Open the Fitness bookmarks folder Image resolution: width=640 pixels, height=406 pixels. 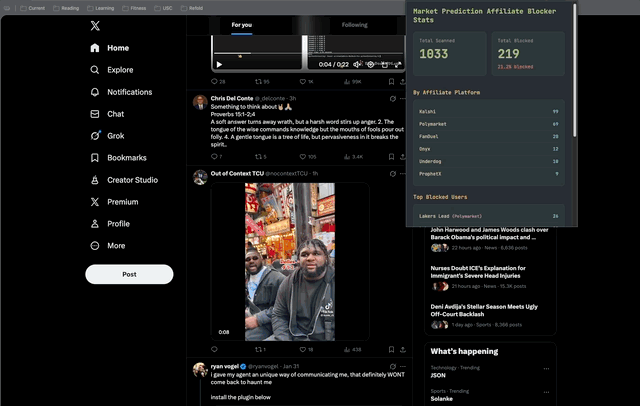pos(133,7)
